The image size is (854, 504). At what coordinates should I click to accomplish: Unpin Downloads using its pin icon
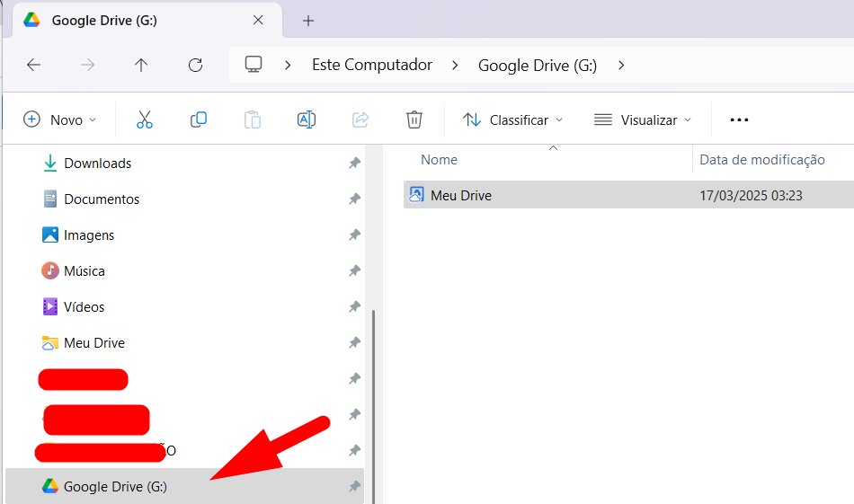(x=354, y=164)
